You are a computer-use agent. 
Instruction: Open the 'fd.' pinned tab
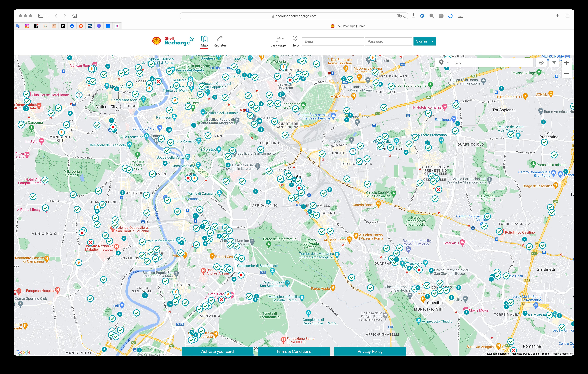tap(45, 26)
